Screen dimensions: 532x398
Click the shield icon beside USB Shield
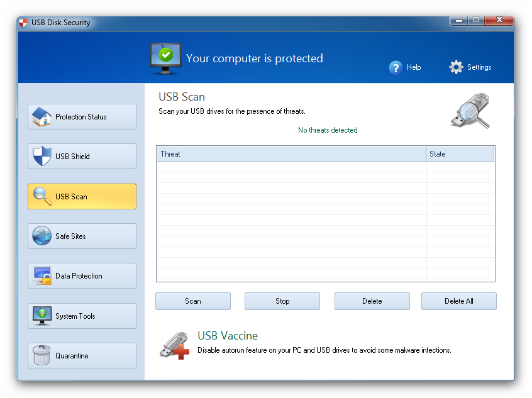point(42,156)
